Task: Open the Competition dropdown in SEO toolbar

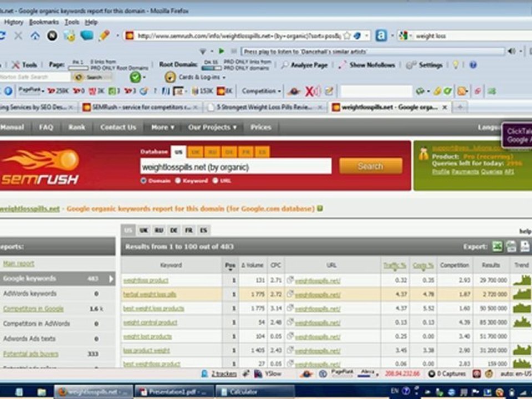Action: click(261, 91)
